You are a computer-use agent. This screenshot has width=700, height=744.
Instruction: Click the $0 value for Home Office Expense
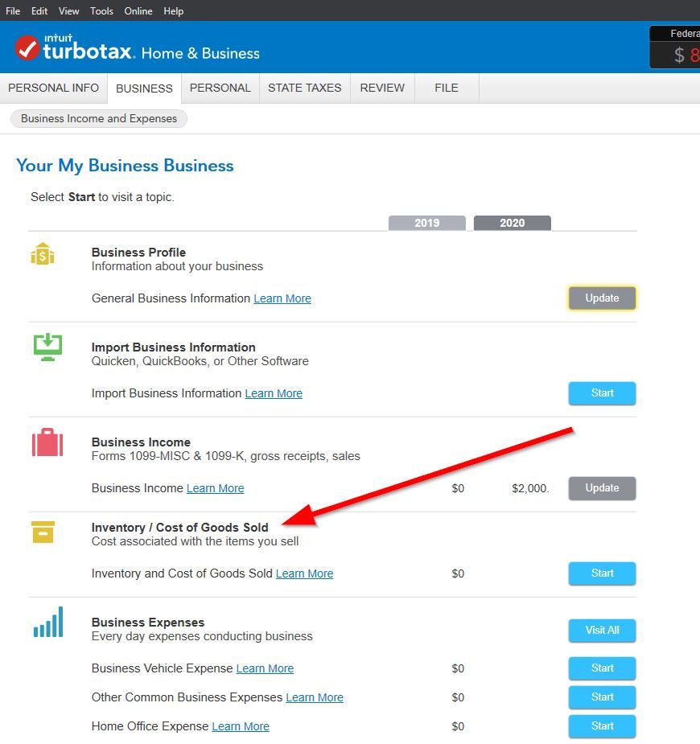[x=458, y=726]
